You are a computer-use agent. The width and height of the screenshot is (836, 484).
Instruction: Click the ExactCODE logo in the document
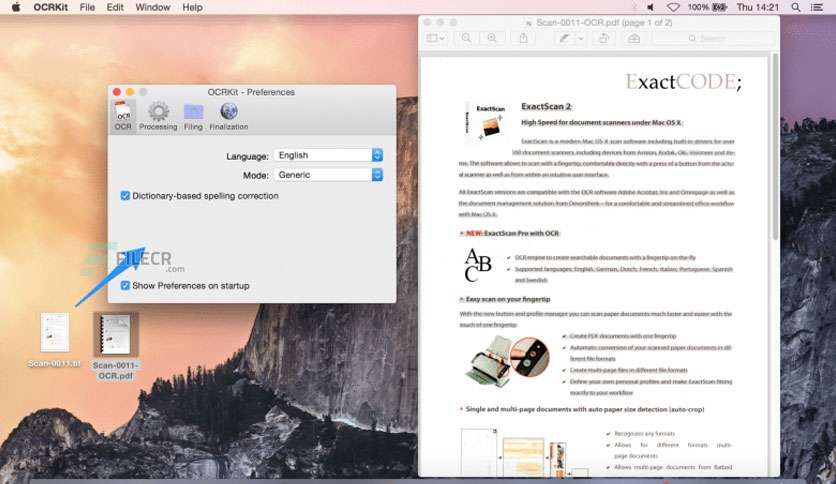pyautogui.click(x=683, y=82)
